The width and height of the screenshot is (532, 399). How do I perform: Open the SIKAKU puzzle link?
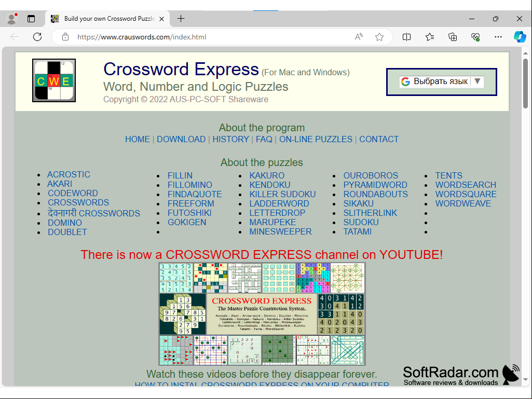coord(358,203)
